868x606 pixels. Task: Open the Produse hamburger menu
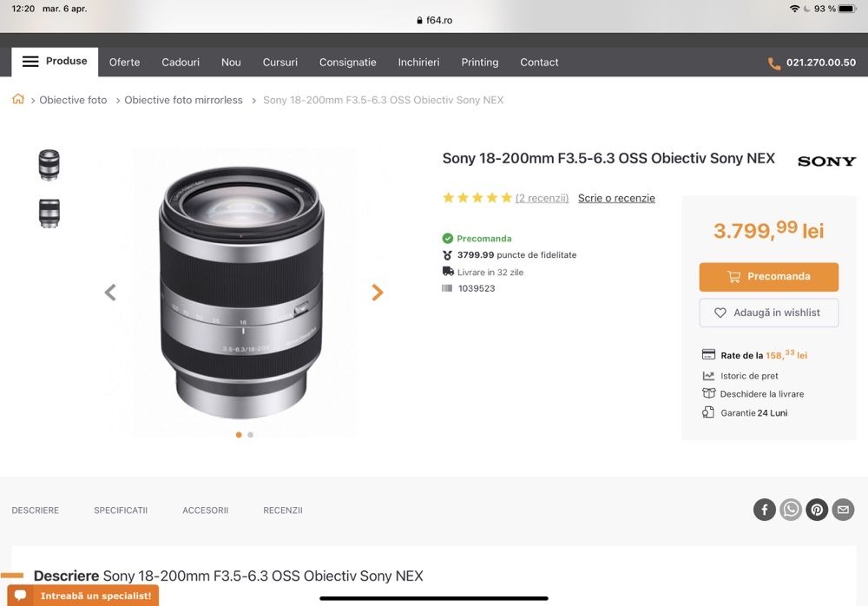click(54, 62)
